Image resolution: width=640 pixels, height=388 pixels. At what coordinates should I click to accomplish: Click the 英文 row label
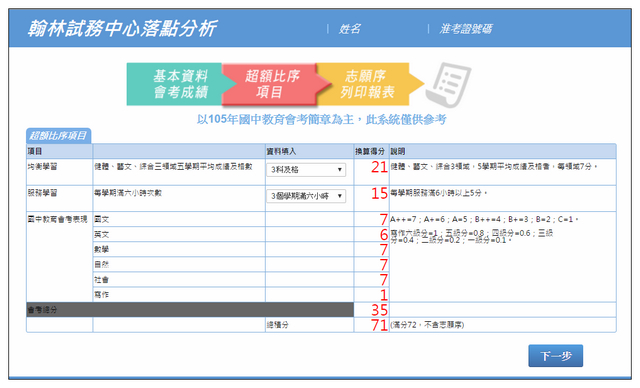(102, 235)
